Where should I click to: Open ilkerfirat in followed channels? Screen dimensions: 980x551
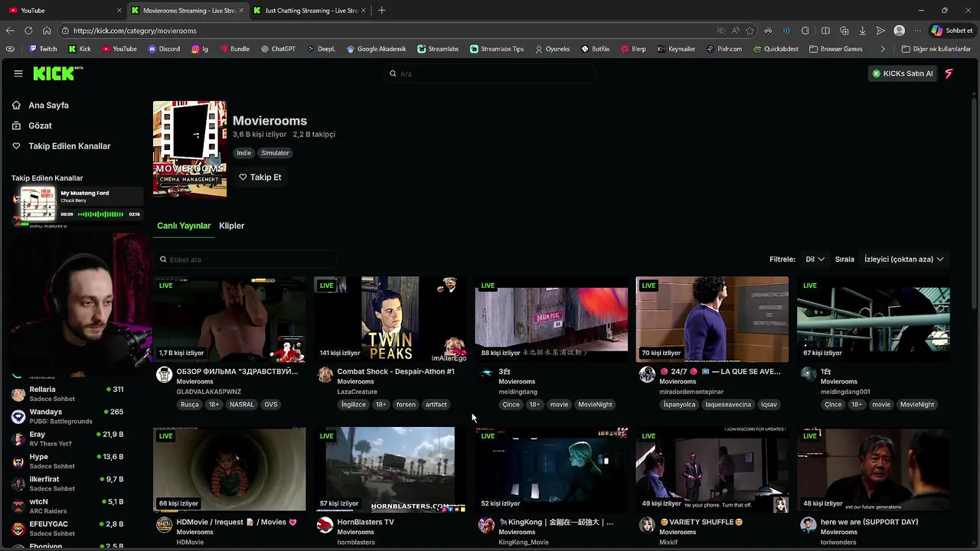click(x=69, y=484)
